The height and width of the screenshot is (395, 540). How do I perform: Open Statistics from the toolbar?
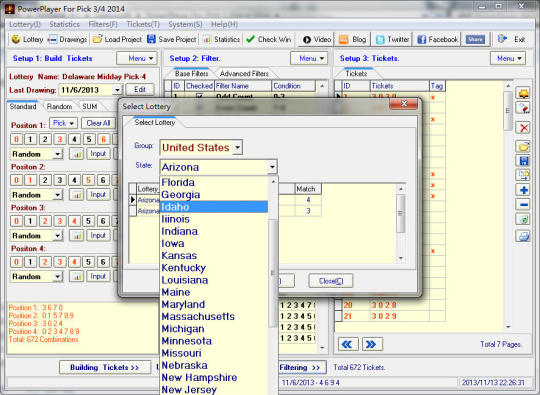221,39
